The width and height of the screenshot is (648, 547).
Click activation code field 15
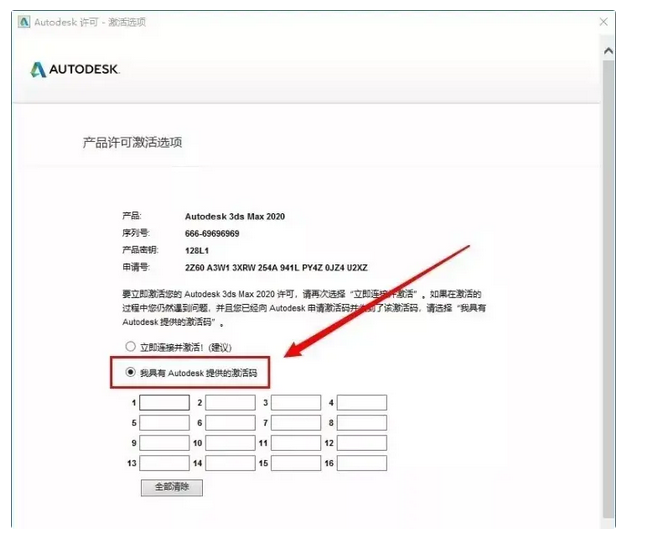pyautogui.click(x=296, y=463)
